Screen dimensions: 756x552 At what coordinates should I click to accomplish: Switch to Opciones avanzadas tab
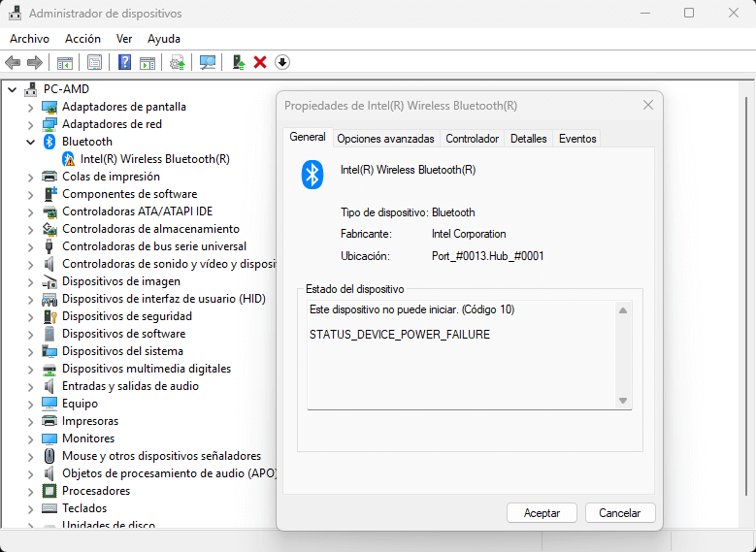click(x=385, y=139)
